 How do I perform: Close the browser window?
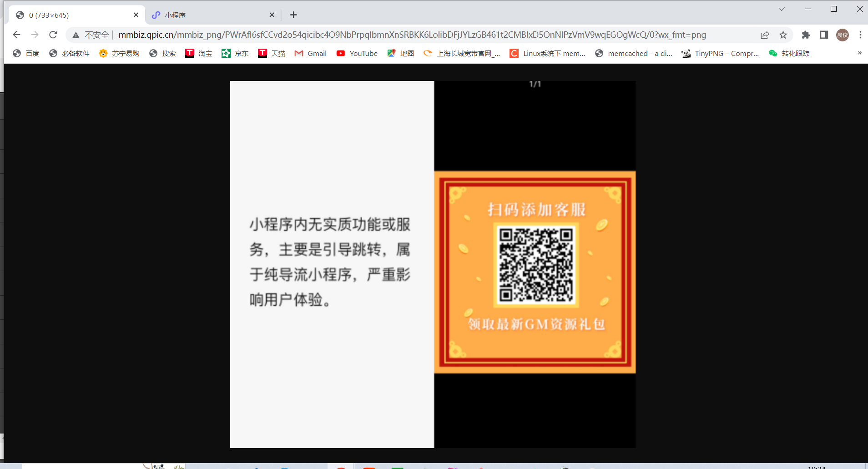pyautogui.click(x=859, y=9)
